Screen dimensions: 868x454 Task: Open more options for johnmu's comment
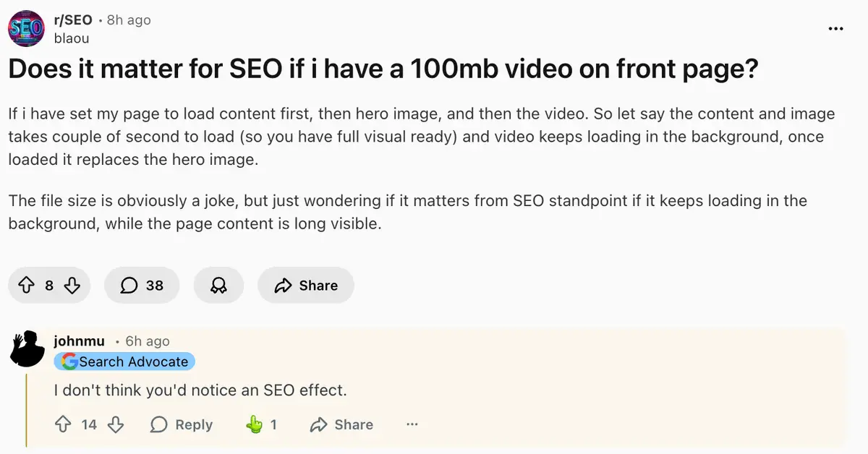tap(412, 424)
